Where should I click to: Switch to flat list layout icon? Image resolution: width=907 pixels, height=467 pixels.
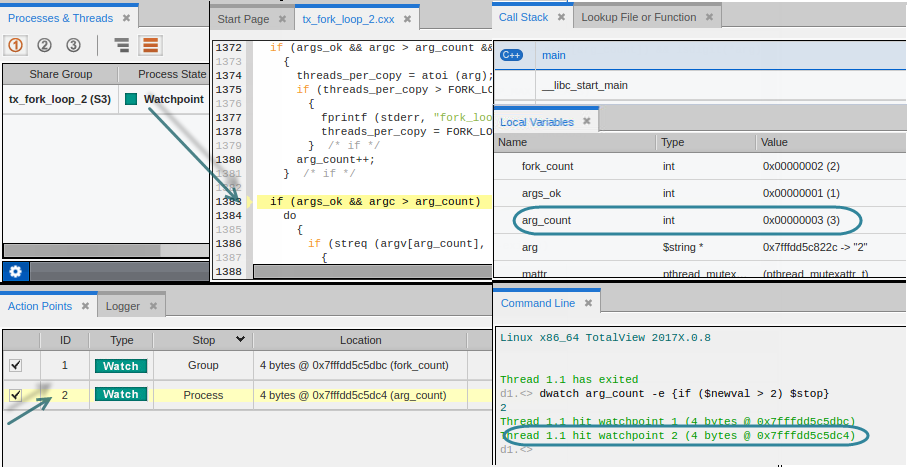[x=151, y=45]
